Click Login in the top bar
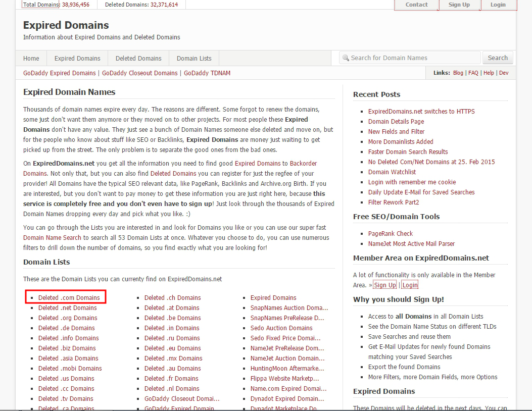This screenshot has height=411, width=532. click(x=498, y=5)
